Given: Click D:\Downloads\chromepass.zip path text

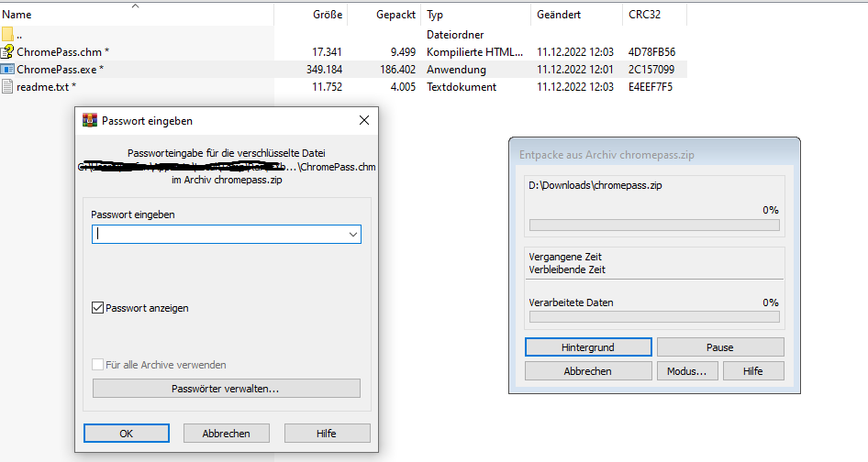Looking at the screenshot, I should 595,185.
